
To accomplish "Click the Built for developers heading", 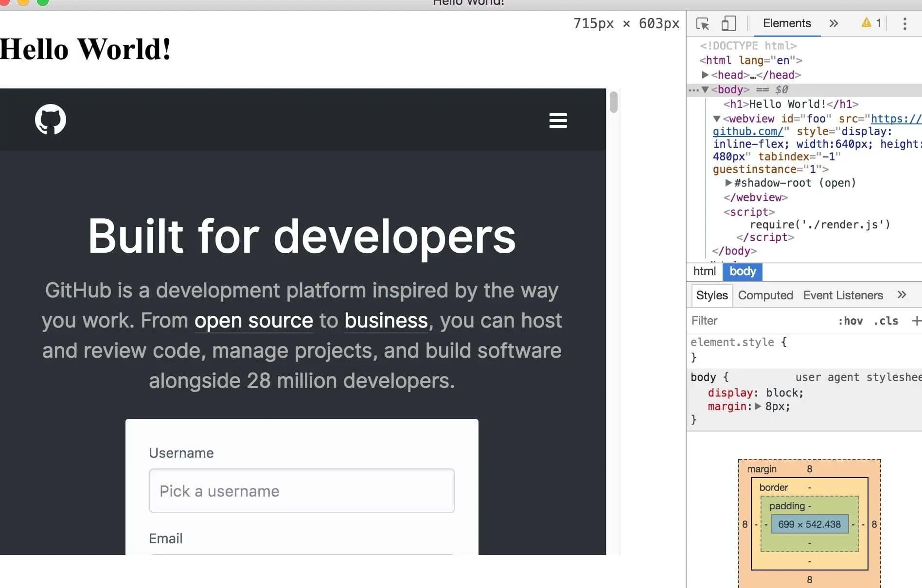I will pos(302,236).
